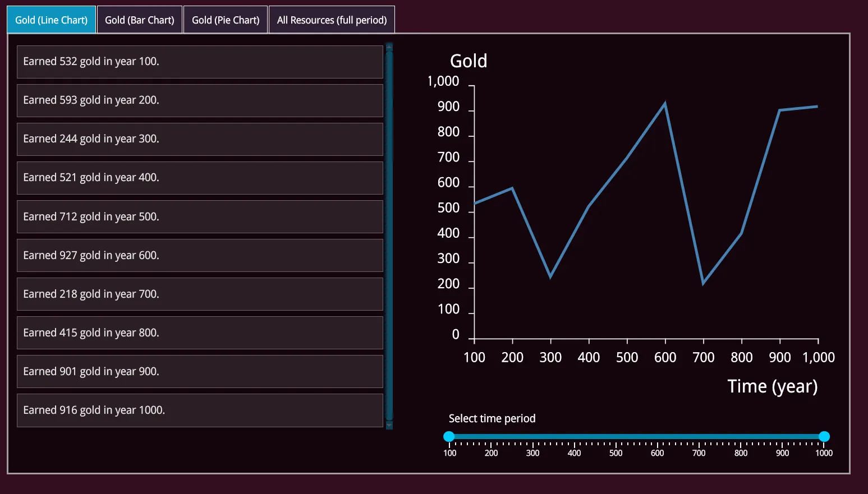Click the scroll down arrow of list scrollbar
The height and width of the screenshot is (494, 868).
pos(389,426)
